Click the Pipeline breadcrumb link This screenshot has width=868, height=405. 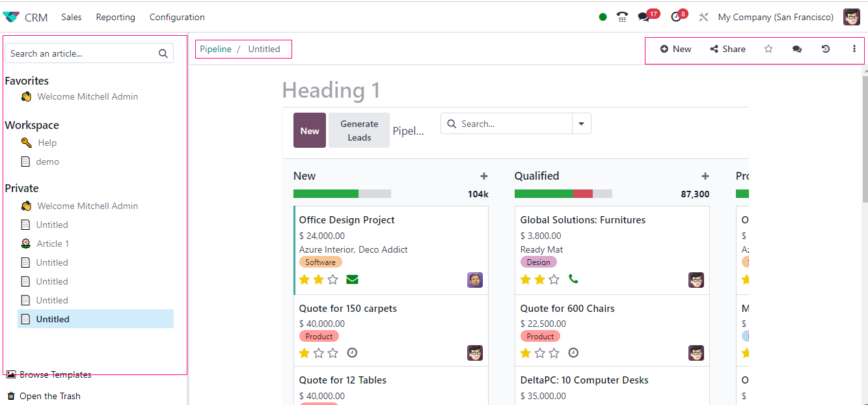[215, 49]
